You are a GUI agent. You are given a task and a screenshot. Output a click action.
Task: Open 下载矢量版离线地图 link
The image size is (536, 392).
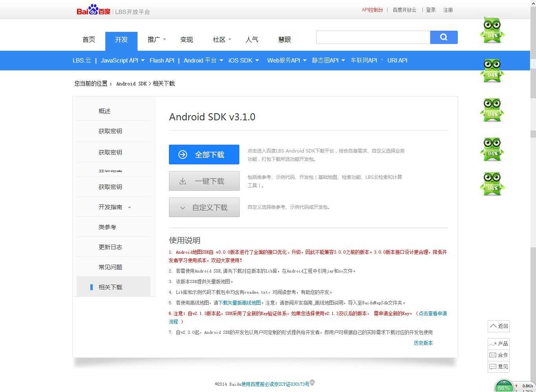click(240, 303)
